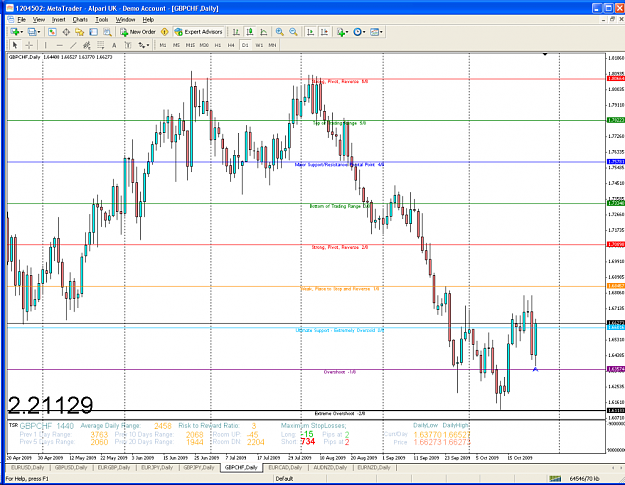Show the Terminal panel
The image size is (625, 485).
click(x=93, y=32)
